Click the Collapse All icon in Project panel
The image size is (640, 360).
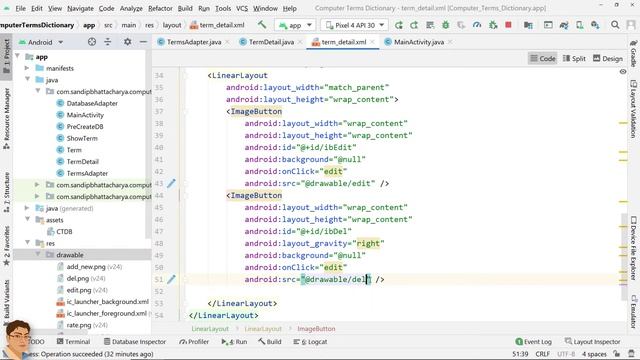[108, 42]
